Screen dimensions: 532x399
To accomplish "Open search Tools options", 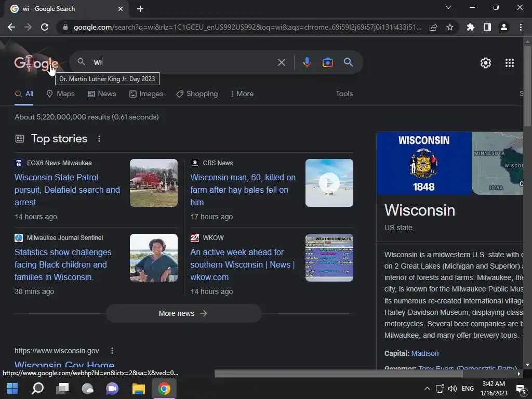I will pos(344,94).
